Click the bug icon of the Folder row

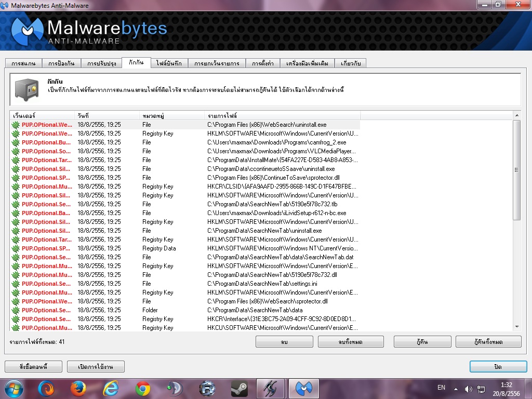[15, 310]
